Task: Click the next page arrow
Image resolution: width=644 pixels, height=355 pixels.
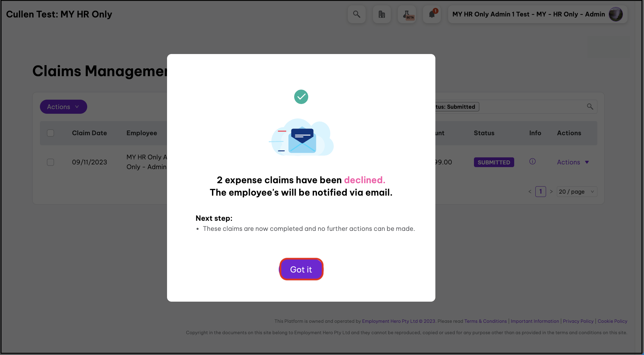Action: coord(551,192)
